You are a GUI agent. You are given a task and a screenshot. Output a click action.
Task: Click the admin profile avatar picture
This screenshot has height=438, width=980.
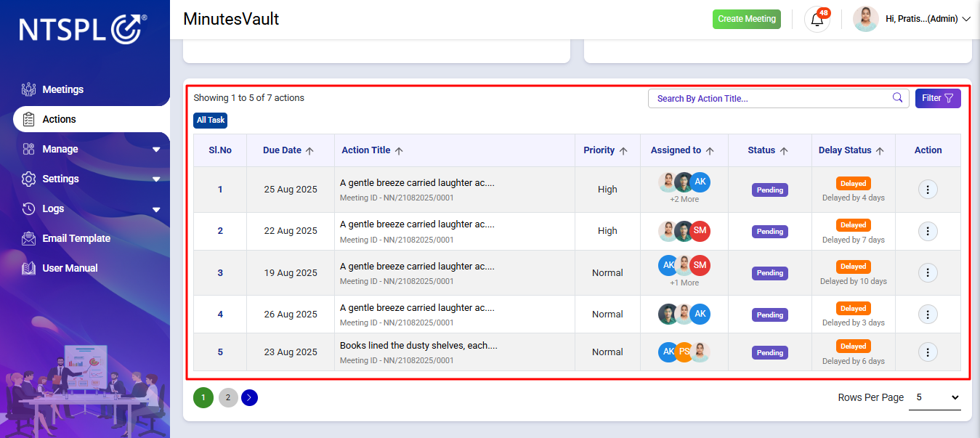point(866,19)
